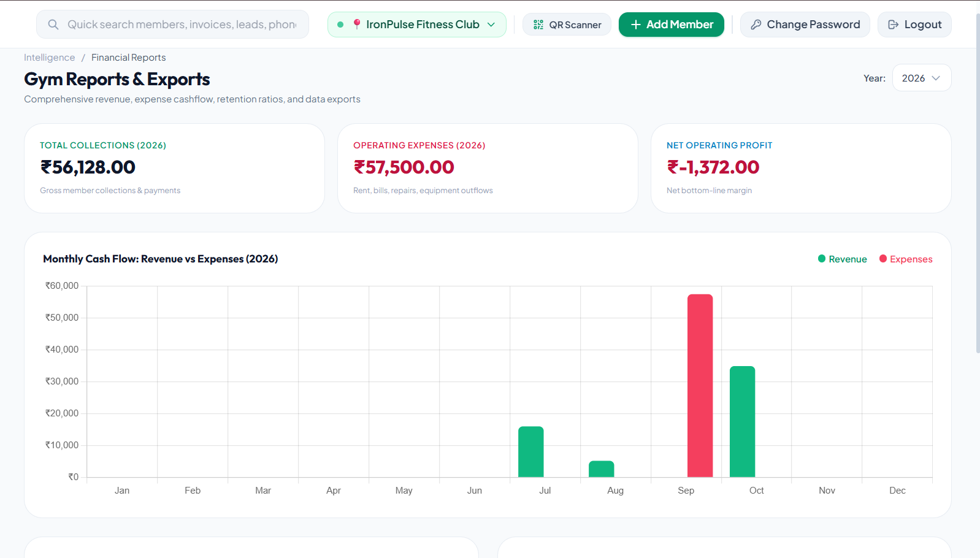Click the green October revenue bar

click(743, 422)
